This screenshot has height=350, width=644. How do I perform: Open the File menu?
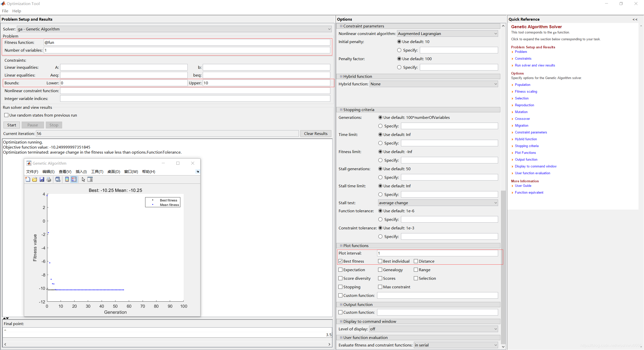click(x=5, y=11)
